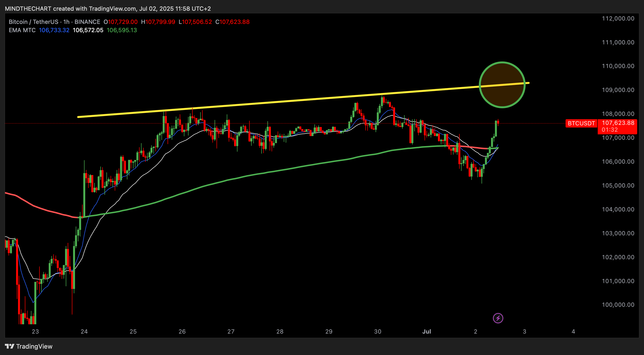
Task: Click the date label 29 on time axis
Action: point(329,332)
